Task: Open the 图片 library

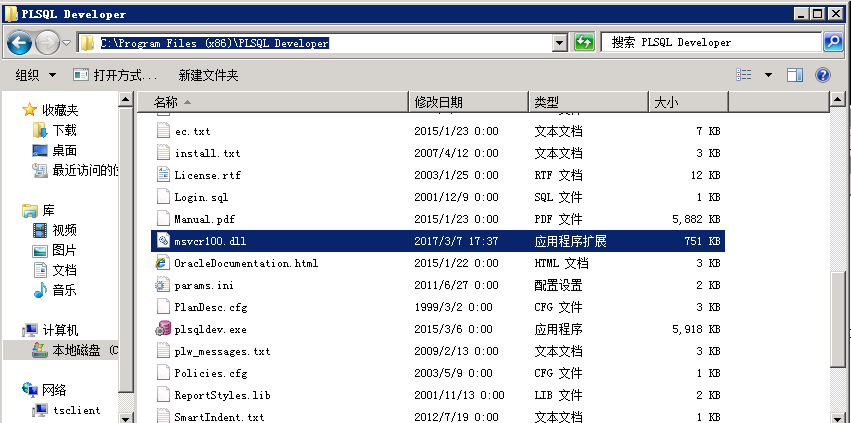Action: click(64, 250)
